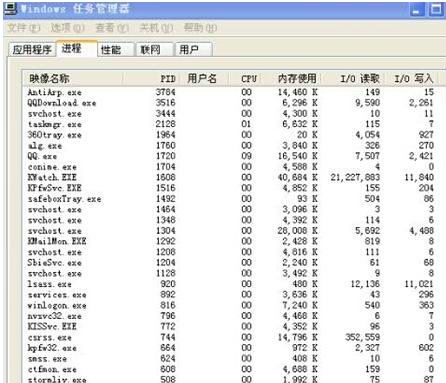
Task: Click the 352,559 I/O read value
Action: [362, 337]
